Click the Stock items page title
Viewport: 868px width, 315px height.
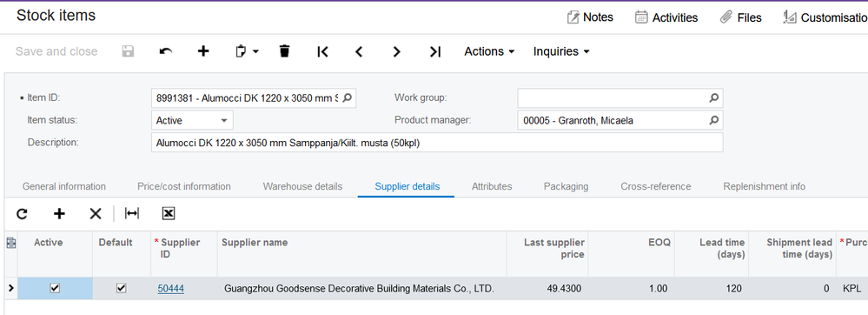[56, 16]
